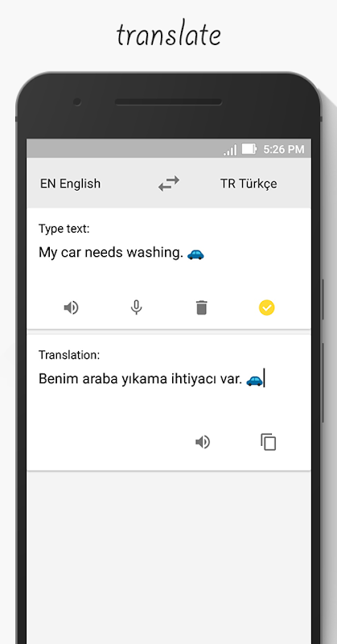
Task: Tap the microphone voice input icon
Action: click(x=136, y=308)
